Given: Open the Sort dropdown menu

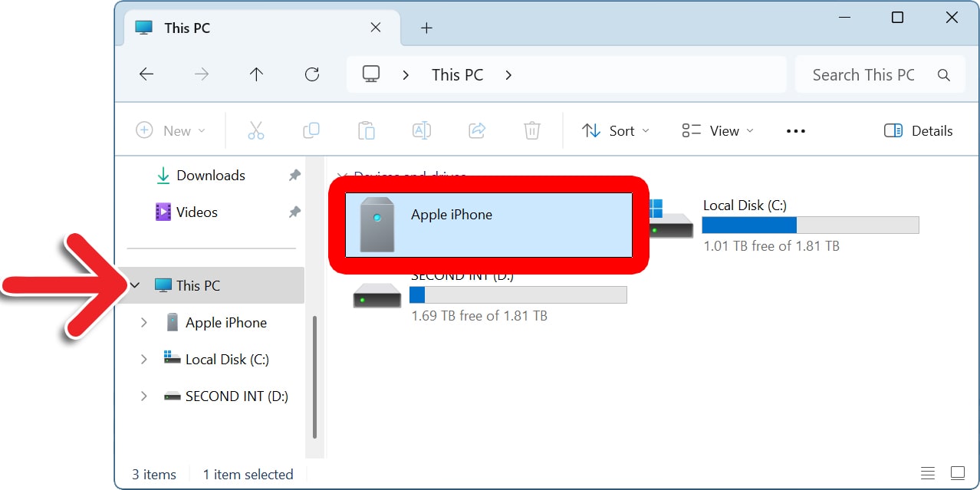Looking at the screenshot, I should coord(615,131).
